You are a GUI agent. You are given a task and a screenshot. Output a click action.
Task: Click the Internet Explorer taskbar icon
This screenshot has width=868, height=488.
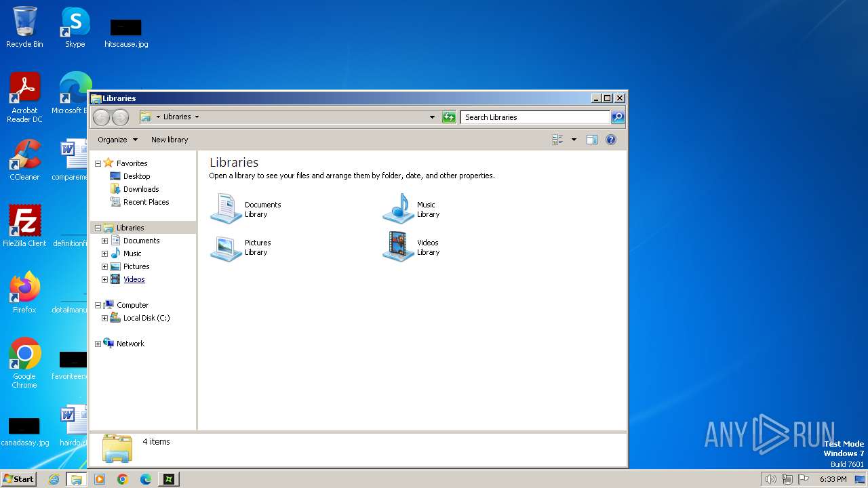tap(54, 479)
